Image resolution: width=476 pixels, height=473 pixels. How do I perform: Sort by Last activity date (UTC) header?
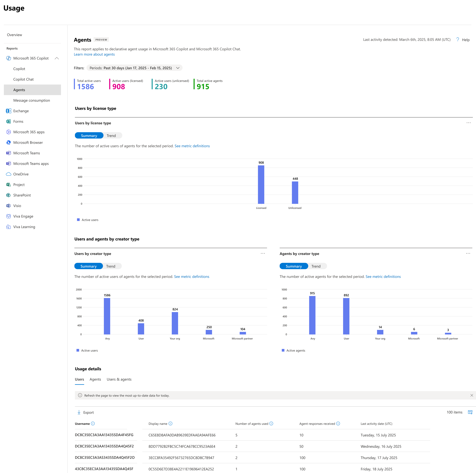pyautogui.click(x=376, y=424)
